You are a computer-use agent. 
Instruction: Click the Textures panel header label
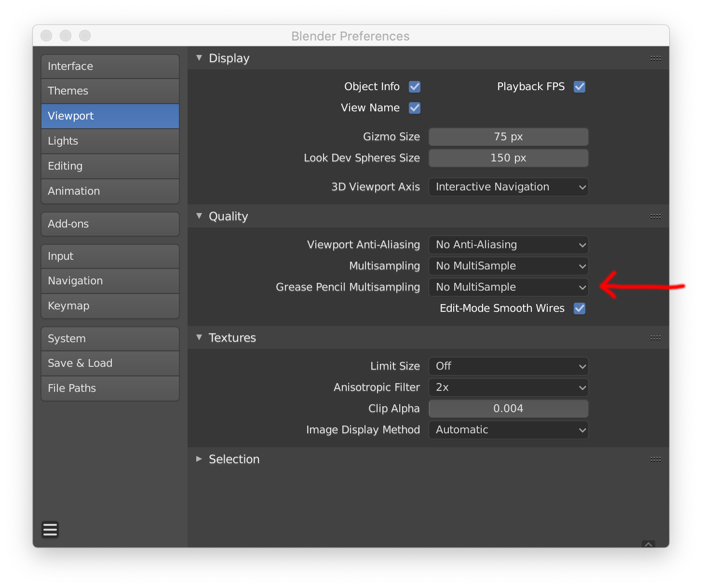pos(232,338)
